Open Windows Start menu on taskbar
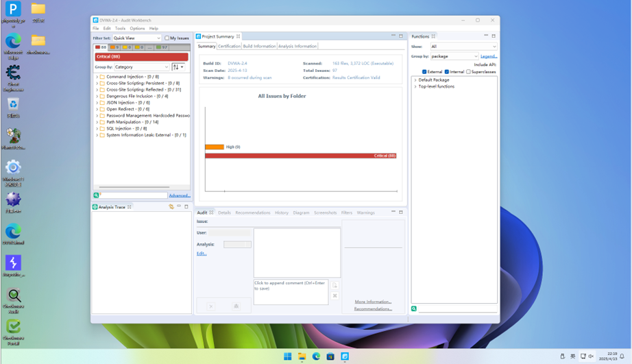632x364 pixels. coord(287,356)
